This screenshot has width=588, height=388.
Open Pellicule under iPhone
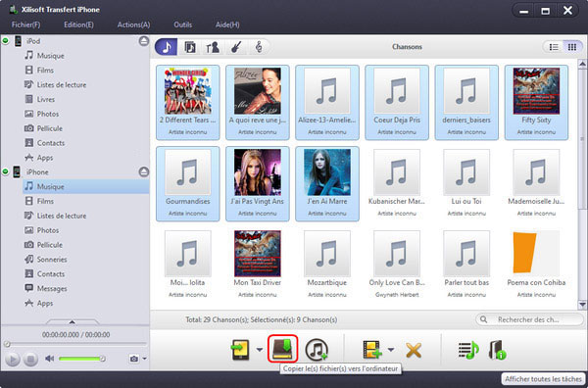click(50, 245)
